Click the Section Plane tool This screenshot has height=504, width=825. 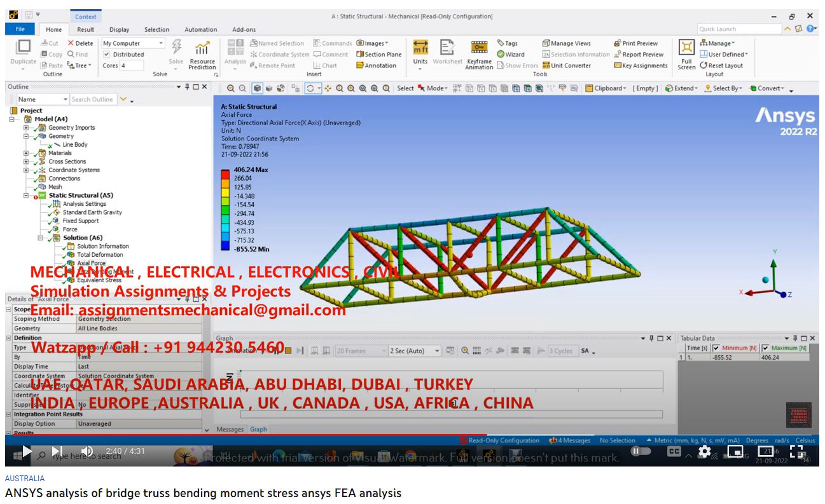pos(379,55)
